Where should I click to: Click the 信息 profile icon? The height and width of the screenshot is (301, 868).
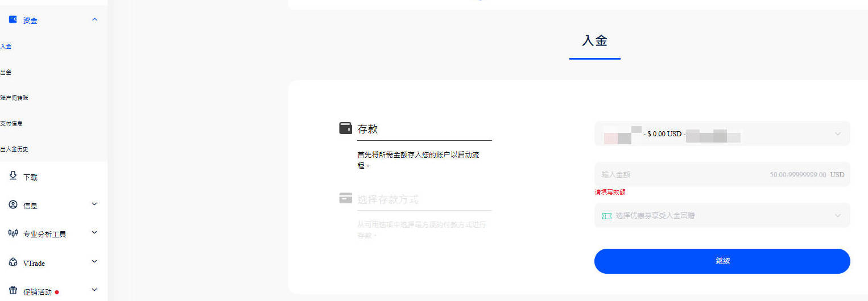pyautogui.click(x=13, y=204)
